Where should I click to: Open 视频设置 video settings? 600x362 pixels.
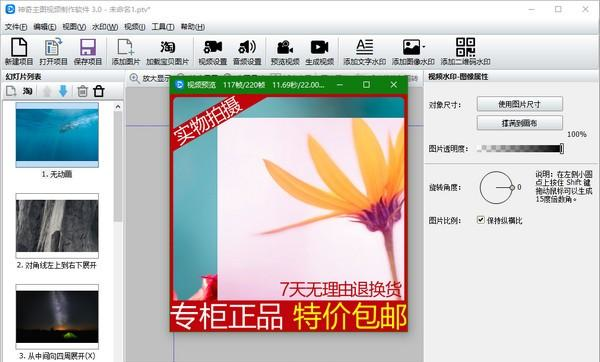212,51
